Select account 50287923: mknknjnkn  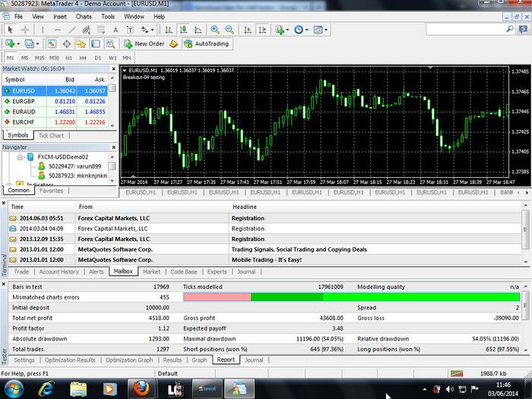point(78,176)
